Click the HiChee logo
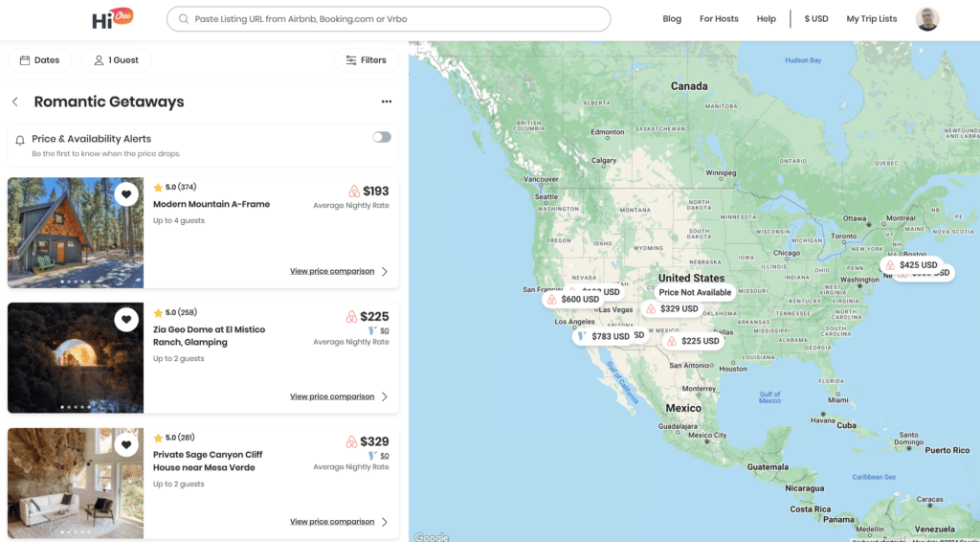The width and height of the screenshot is (980, 542). pos(113,19)
